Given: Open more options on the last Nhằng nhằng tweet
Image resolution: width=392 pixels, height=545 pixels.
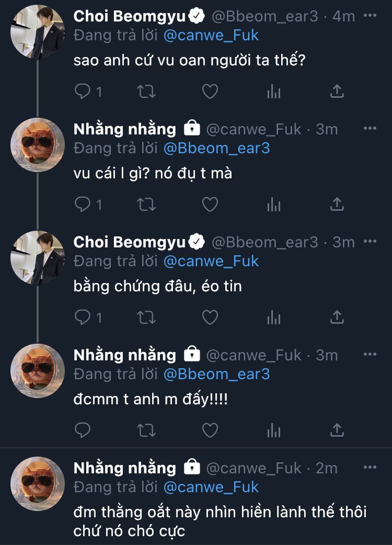Looking at the screenshot, I should coord(370,468).
